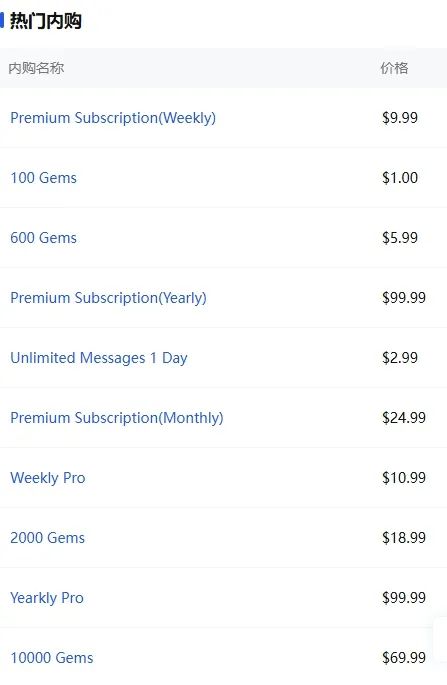
Task: Click the 内购名称 column header
Action: point(36,68)
